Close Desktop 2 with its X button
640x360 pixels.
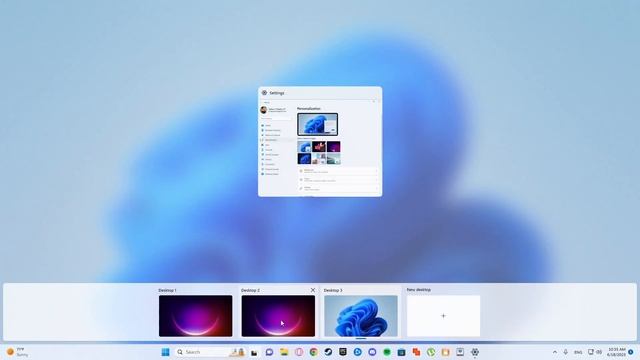[313, 290]
